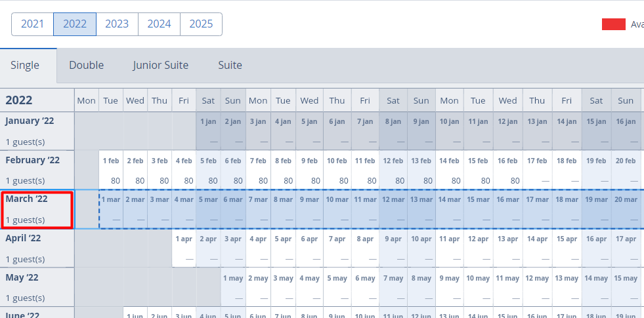Click the 7 mar date cell
Viewport: 644px width, 318px height.
[258, 209]
